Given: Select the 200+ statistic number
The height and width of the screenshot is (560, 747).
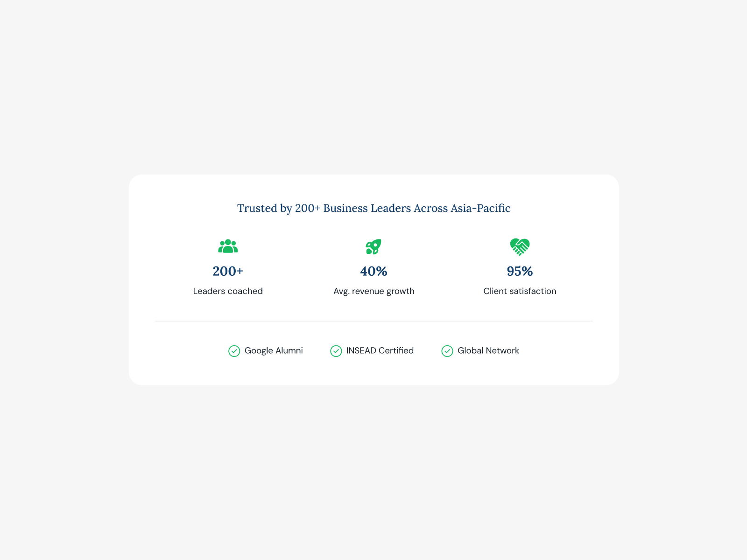Looking at the screenshot, I should 228,271.
